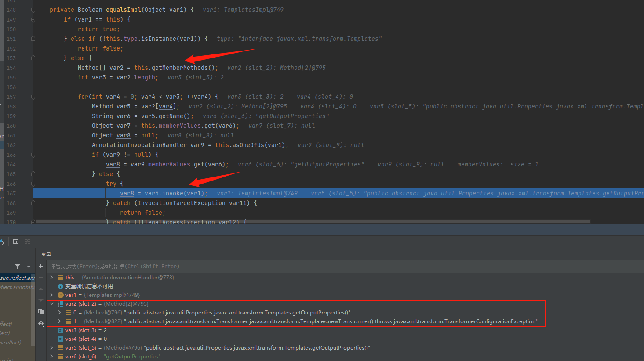Click isInstance call on line 151
This screenshot has height=361, width=644.
pos(159,39)
